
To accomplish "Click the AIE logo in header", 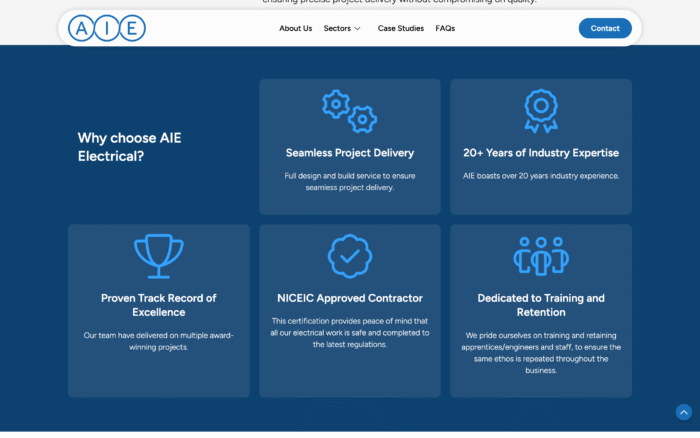I will coord(107,28).
